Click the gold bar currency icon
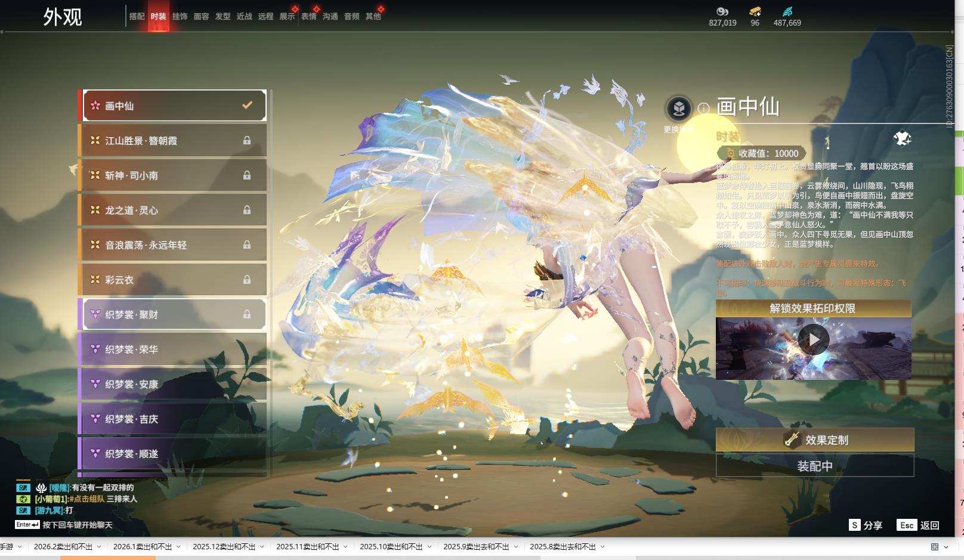Viewport: 964px width, 560px height. point(755,11)
